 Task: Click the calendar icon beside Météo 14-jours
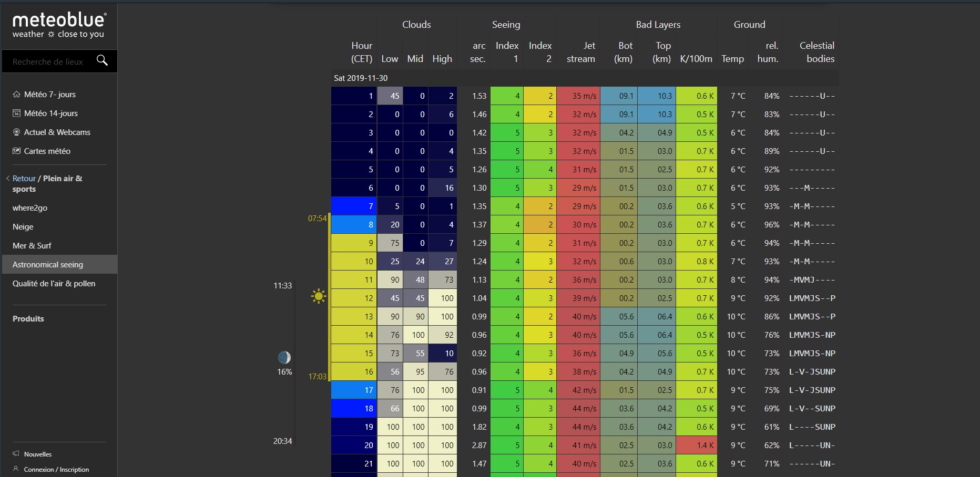click(x=16, y=113)
